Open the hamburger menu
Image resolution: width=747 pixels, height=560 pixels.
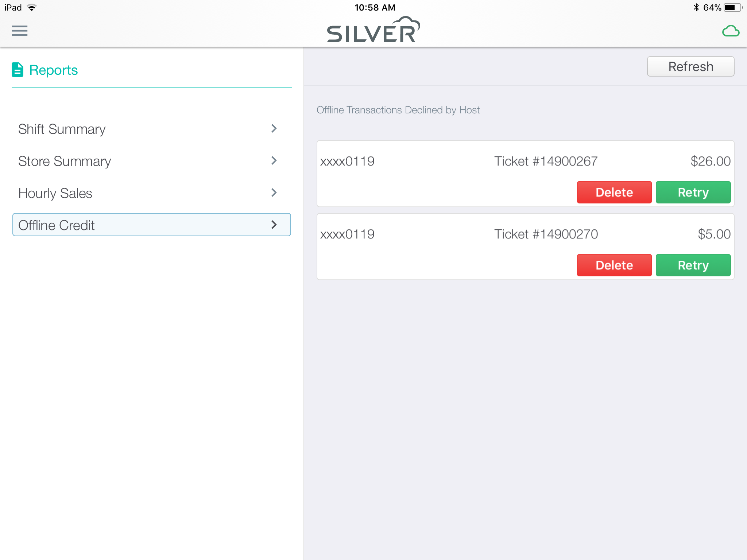click(x=20, y=31)
